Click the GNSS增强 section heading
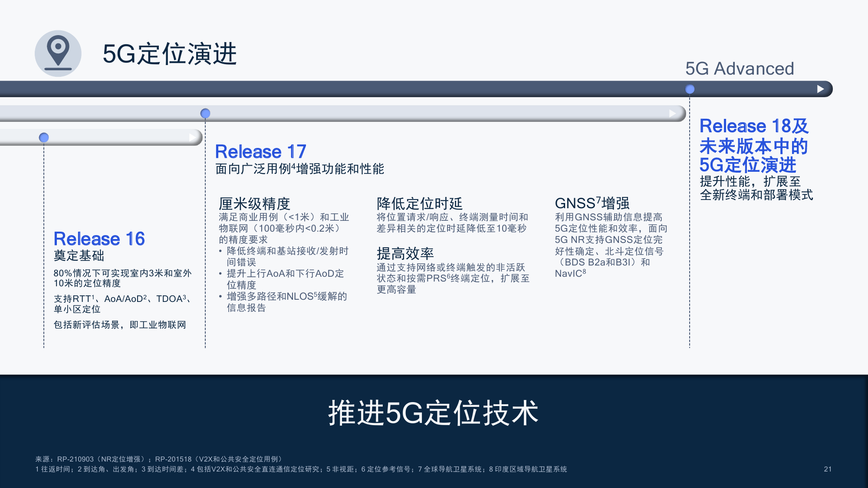The image size is (868, 488). coord(592,203)
